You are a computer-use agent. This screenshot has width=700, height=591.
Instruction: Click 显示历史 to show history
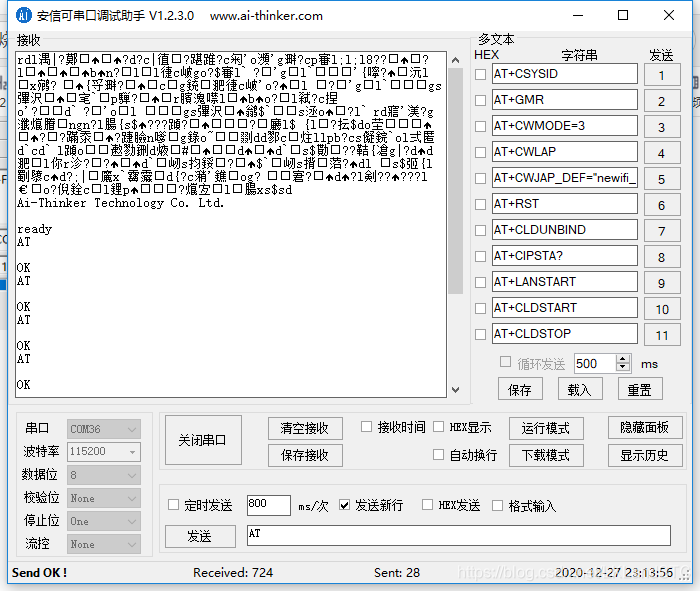[645, 455]
